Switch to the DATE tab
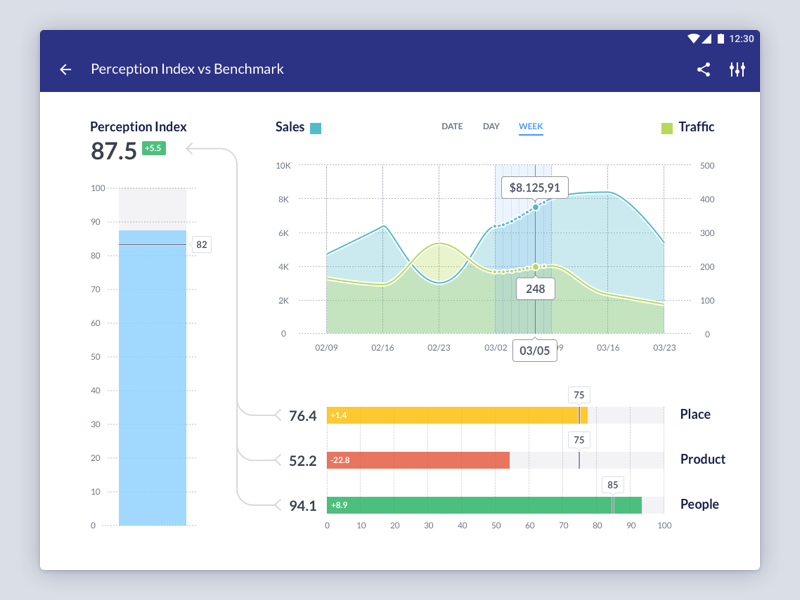This screenshot has width=800, height=600. [x=451, y=126]
